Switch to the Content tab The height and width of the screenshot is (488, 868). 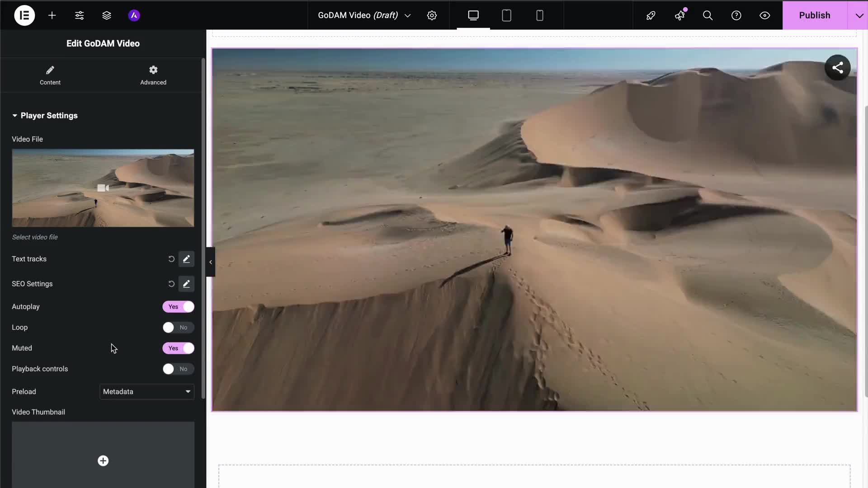tap(50, 75)
